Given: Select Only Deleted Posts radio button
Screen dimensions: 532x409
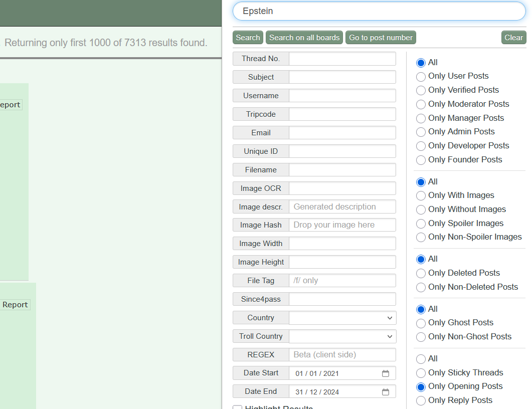Looking at the screenshot, I should [421, 273].
